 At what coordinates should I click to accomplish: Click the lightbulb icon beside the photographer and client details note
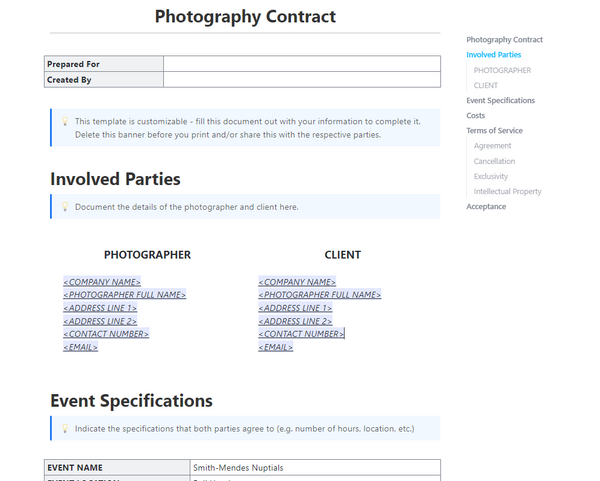point(65,207)
